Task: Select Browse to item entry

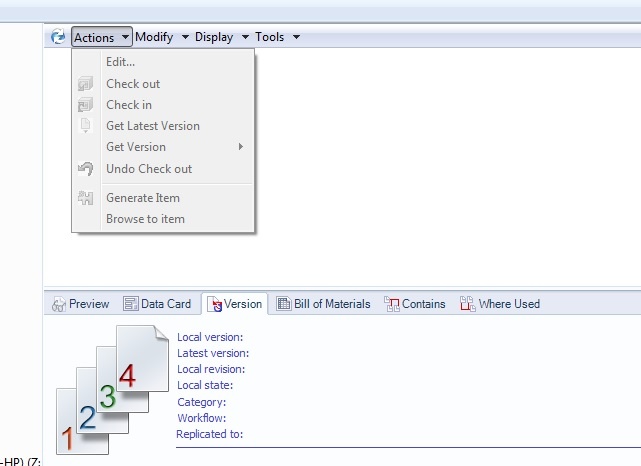Action: (163, 219)
